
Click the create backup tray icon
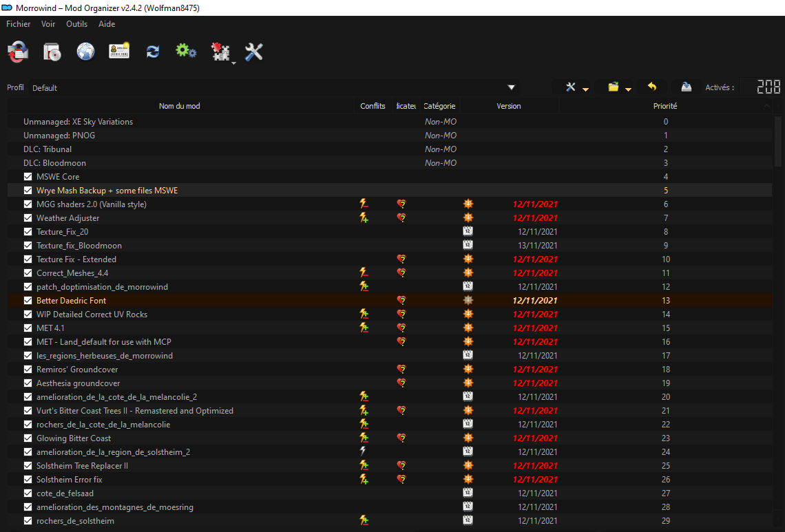[686, 87]
